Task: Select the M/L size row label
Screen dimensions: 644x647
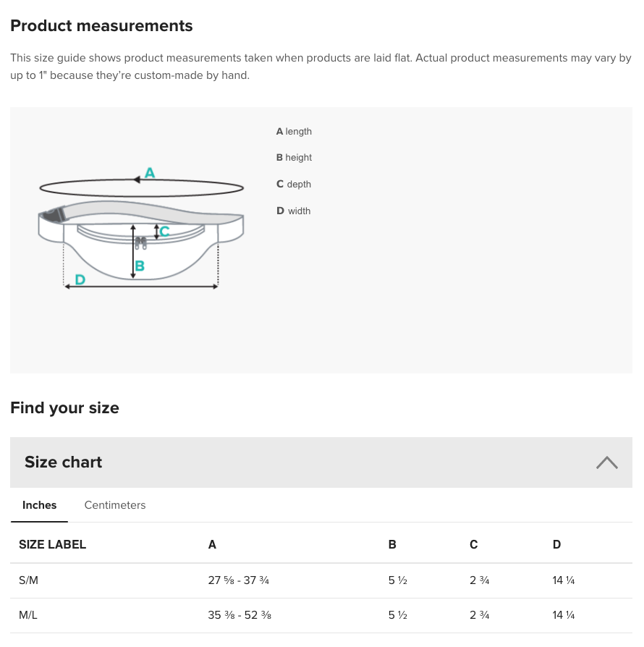Action: pyautogui.click(x=28, y=615)
